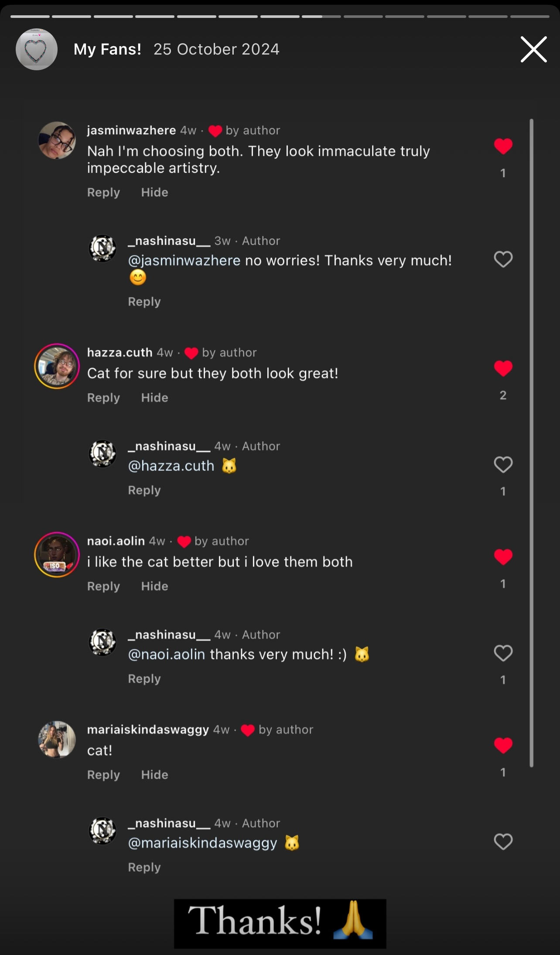Open naoi.aolin's profile avatar
Screen dimensions: 560x955
57,555
